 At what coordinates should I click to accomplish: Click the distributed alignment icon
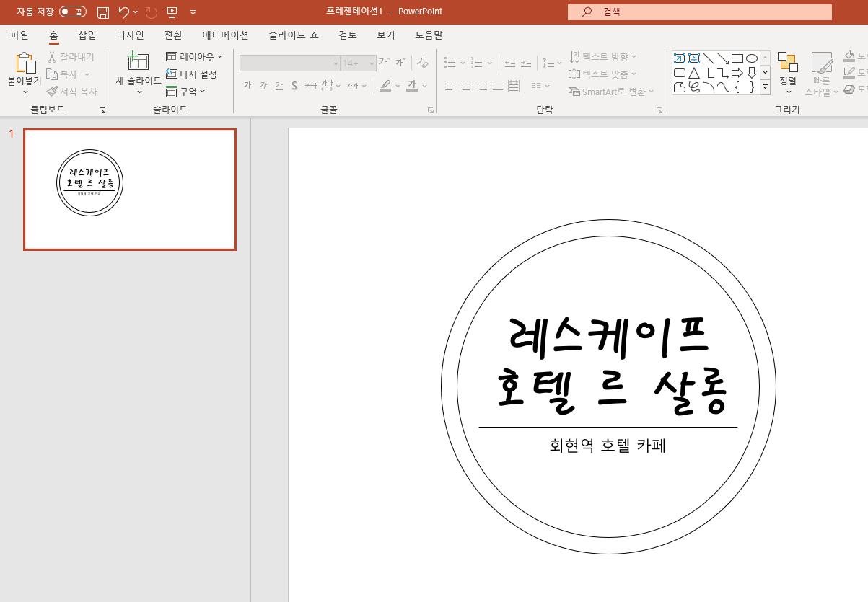514,86
